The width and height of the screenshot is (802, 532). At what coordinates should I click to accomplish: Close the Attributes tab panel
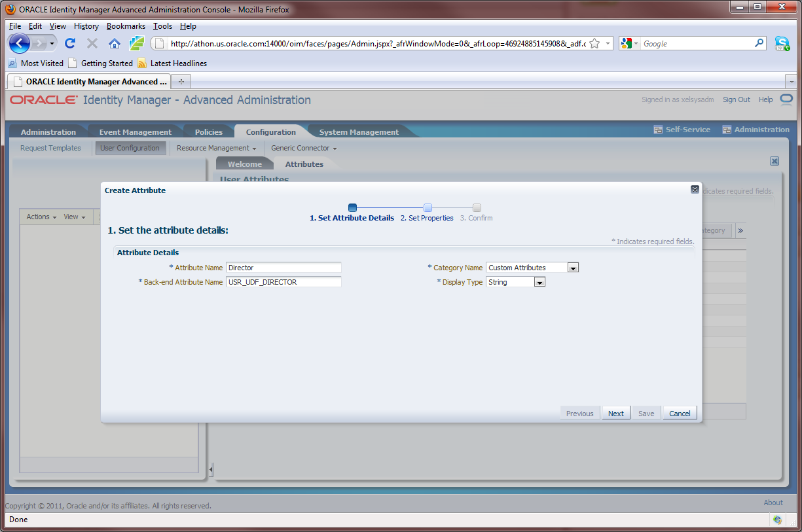pos(775,161)
